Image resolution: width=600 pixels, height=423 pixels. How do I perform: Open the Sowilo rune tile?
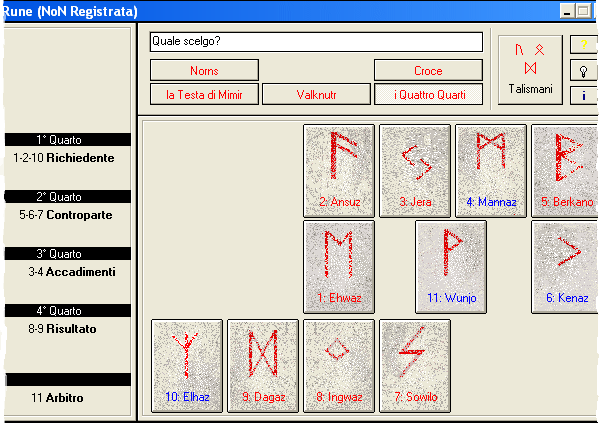[415, 365]
